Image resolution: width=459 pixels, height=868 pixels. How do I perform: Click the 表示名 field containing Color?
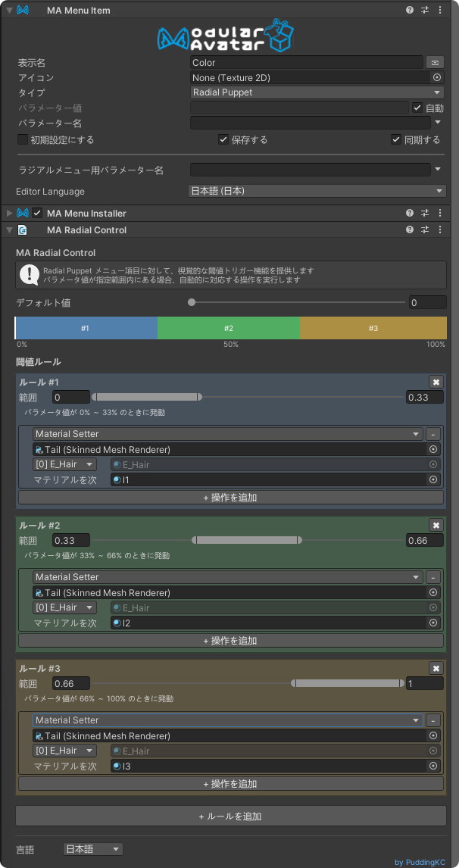pyautogui.click(x=307, y=63)
